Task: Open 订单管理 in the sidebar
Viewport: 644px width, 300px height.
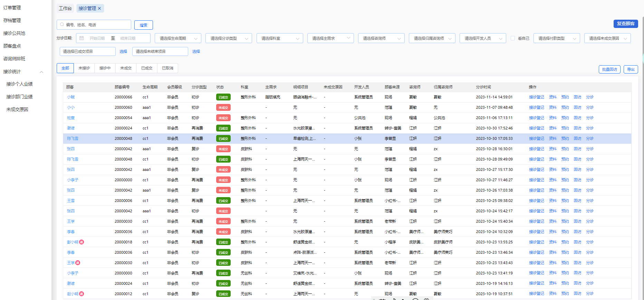Action: 12,8
